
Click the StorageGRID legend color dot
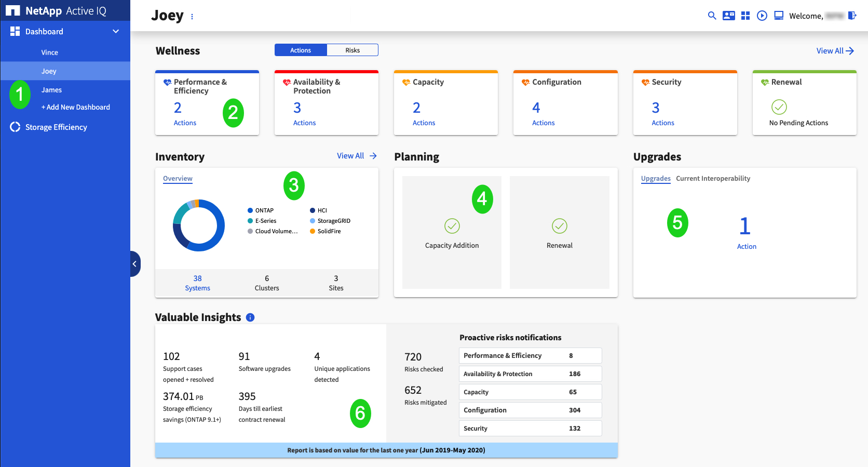tap(313, 221)
